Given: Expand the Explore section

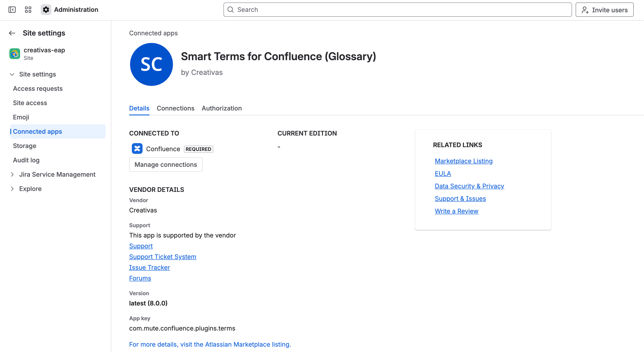Looking at the screenshot, I should [x=12, y=189].
